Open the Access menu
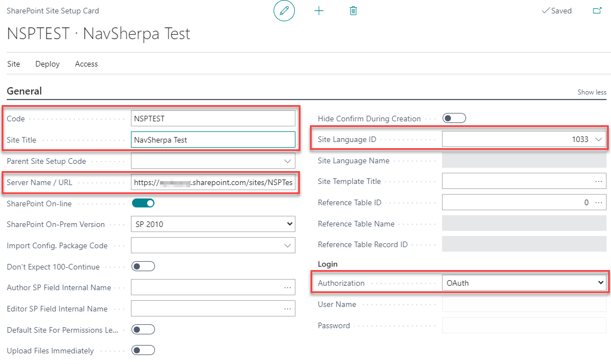 tap(86, 64)
